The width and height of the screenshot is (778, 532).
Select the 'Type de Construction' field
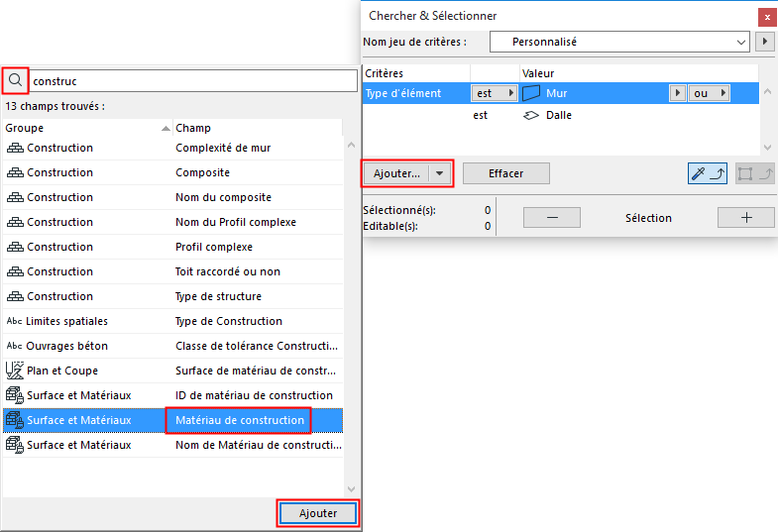pos(172,321)
